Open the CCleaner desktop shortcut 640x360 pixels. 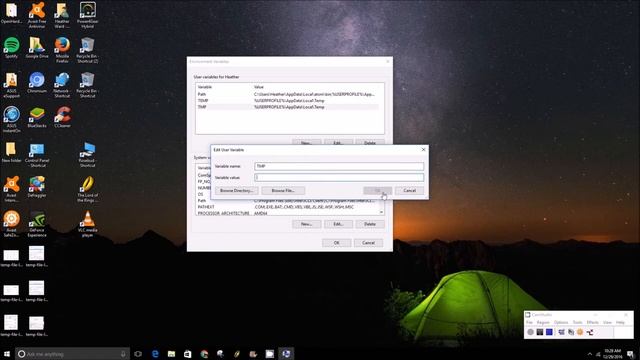62,117
